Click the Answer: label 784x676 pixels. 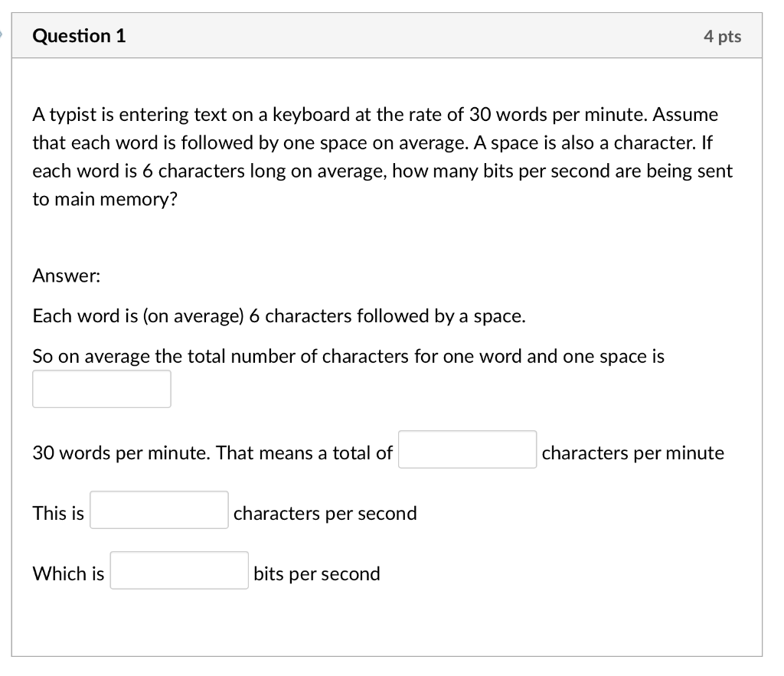tap(67, 276)
